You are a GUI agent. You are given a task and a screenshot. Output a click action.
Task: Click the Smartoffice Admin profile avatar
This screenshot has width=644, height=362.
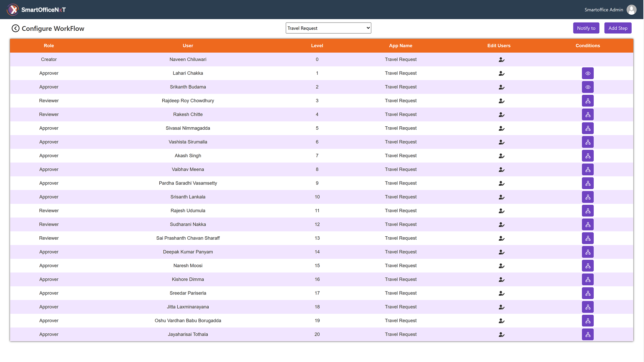(x=632, y=10)
